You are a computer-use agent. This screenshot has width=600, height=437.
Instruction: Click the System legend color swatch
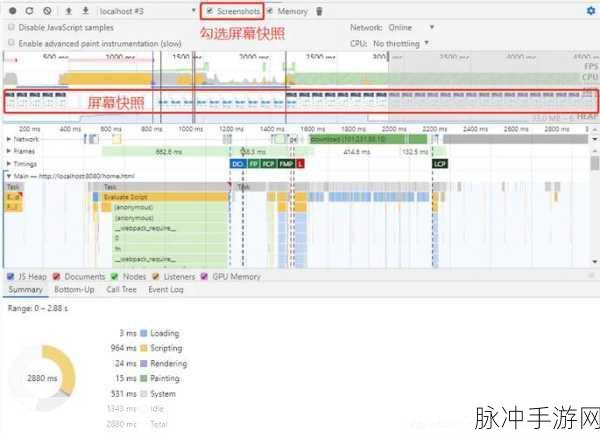144,394
